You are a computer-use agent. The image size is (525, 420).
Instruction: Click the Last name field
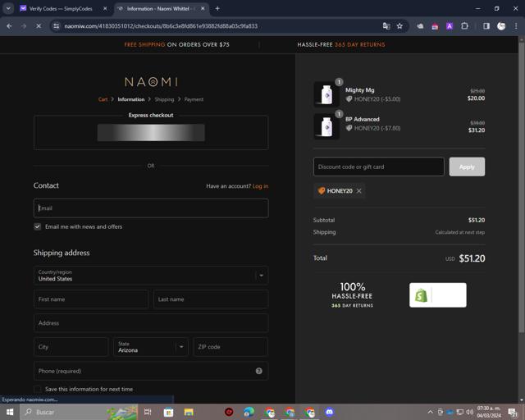point(211,299)
